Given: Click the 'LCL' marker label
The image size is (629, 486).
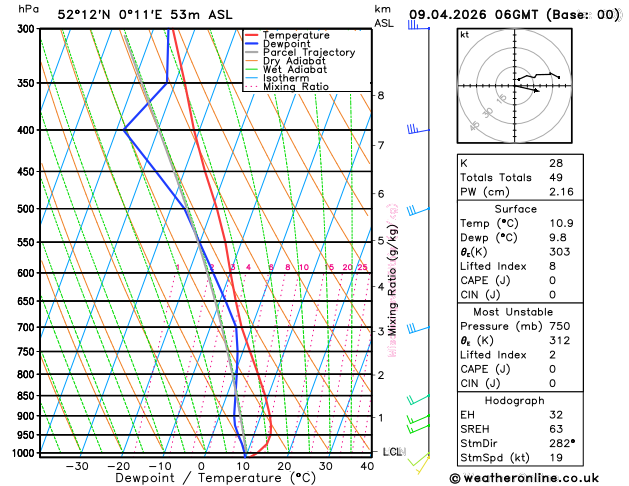Looking at the screenshot, I should pos(394,452).
